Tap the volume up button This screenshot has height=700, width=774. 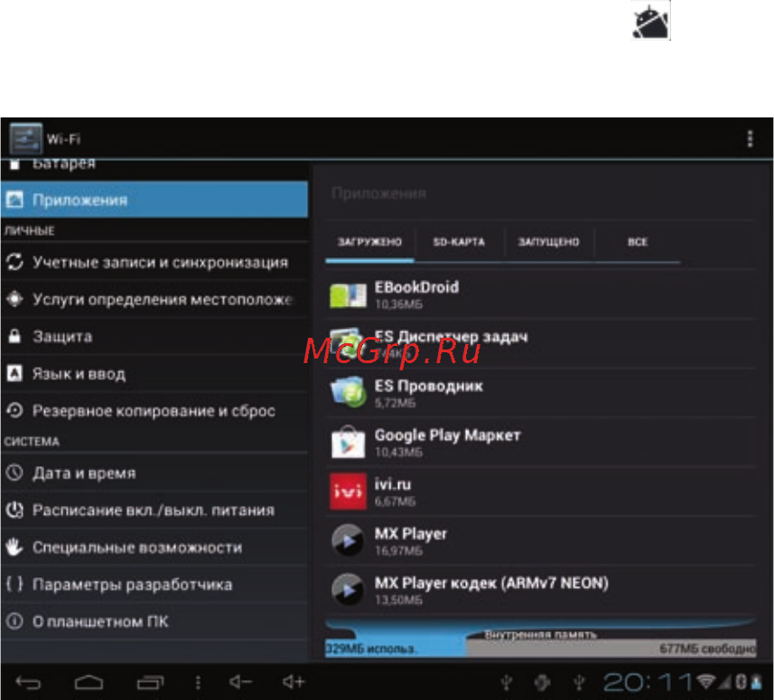294,682
